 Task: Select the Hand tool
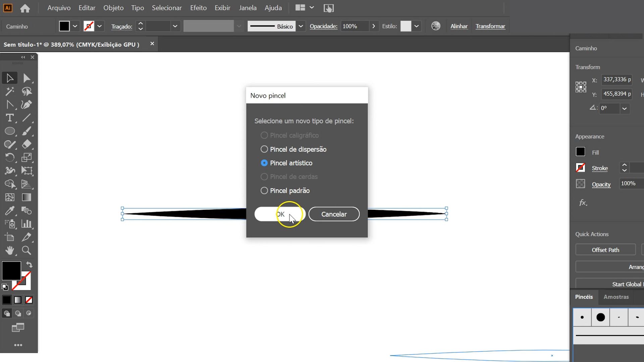(x=10, y=250)
